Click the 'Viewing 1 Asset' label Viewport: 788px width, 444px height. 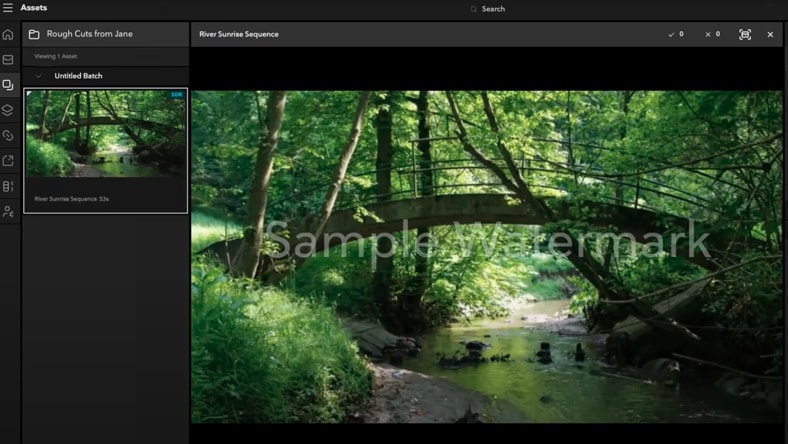(56, 56)
